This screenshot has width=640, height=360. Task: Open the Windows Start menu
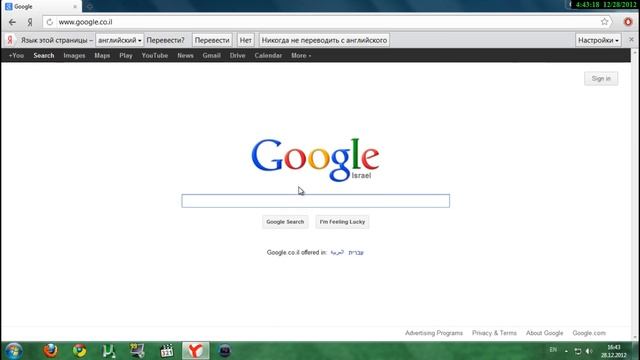pos(14,351)
